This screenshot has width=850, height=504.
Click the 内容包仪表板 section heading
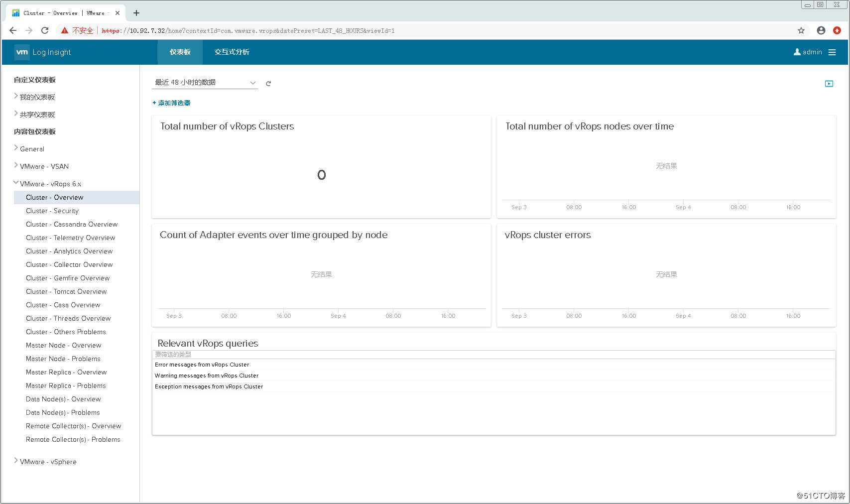(35, 131)
